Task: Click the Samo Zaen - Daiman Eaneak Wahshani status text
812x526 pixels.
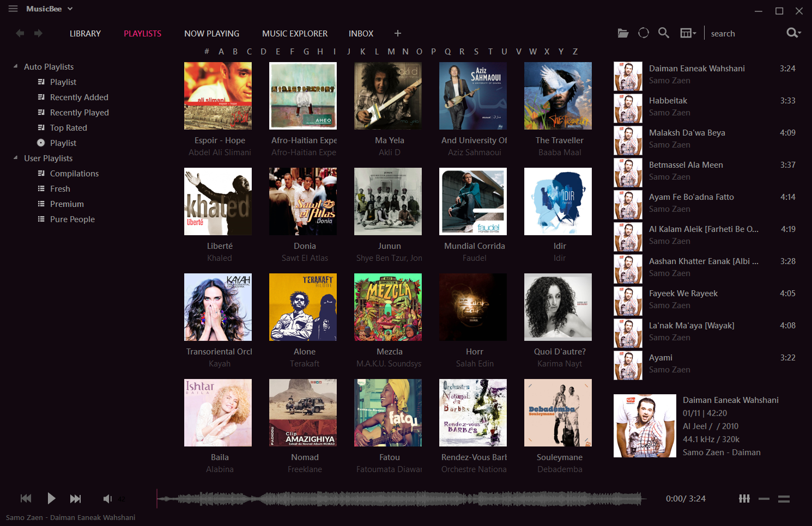Action: [x=70, y=517]
